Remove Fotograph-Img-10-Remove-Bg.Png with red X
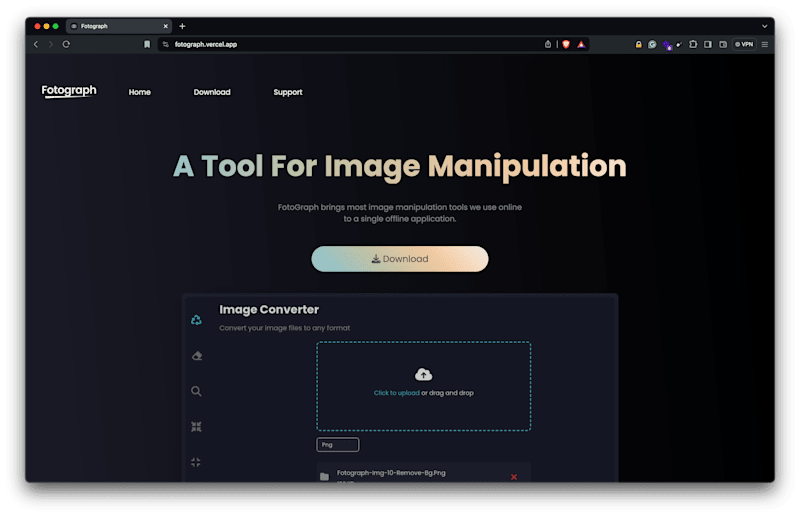This screenshot has width=800, height=516. pyautogui.click(x=514, y=477)
